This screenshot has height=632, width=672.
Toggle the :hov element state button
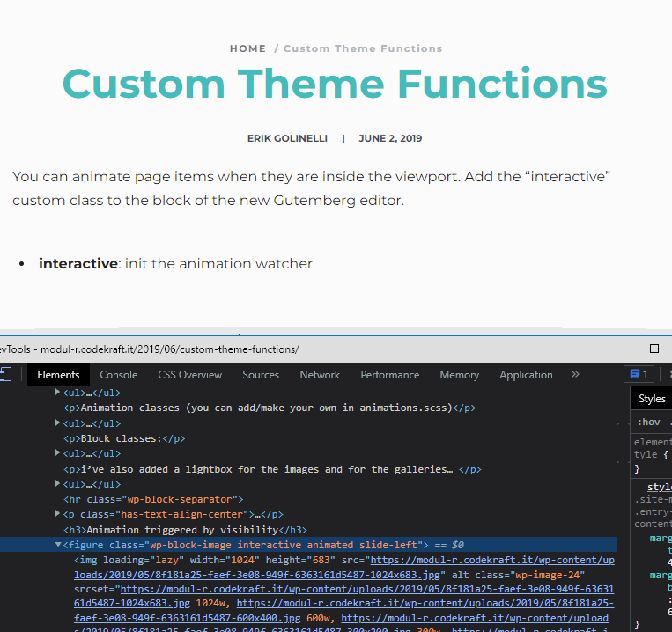point(648,422)
